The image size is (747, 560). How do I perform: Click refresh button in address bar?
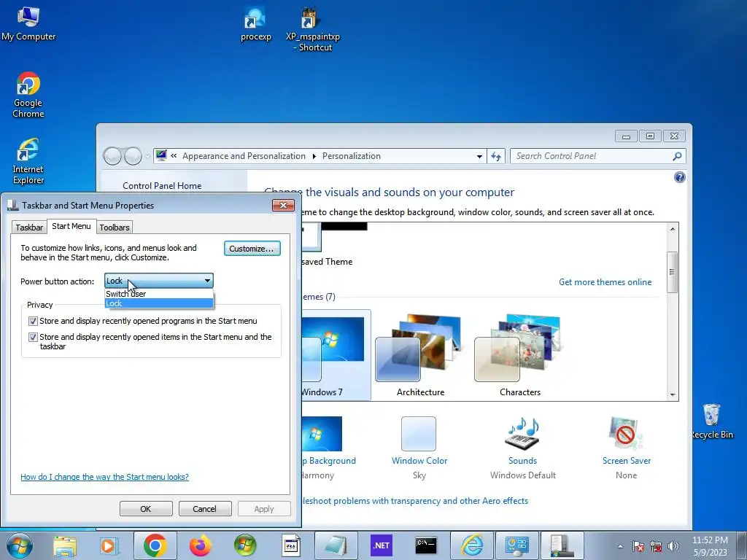495,156
